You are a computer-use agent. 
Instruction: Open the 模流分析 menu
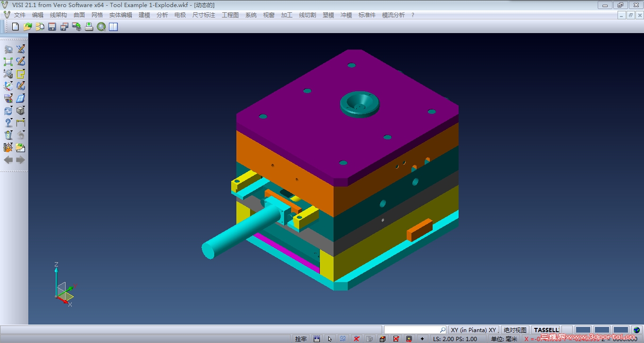coord(393,15)
